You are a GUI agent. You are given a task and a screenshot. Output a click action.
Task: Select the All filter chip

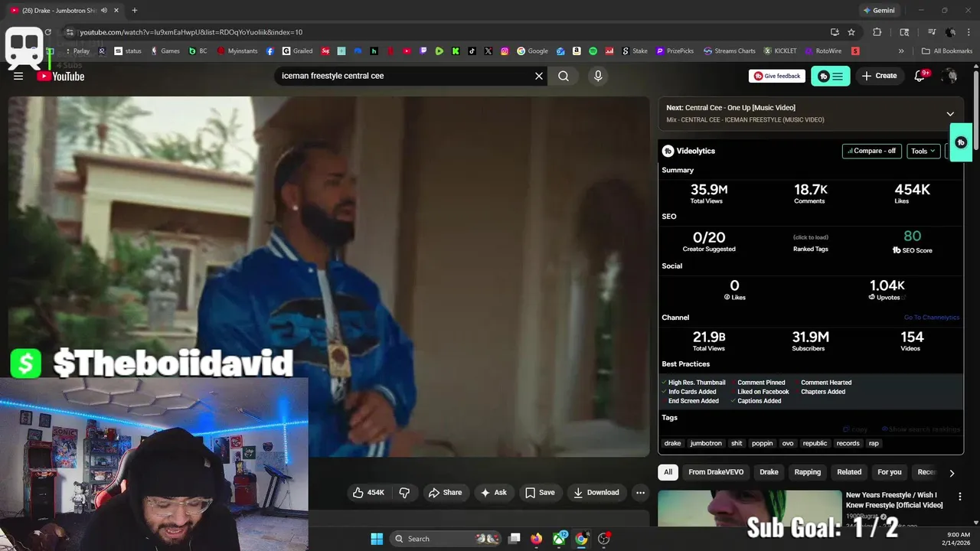pyautogui.click(x=668, y=472)
